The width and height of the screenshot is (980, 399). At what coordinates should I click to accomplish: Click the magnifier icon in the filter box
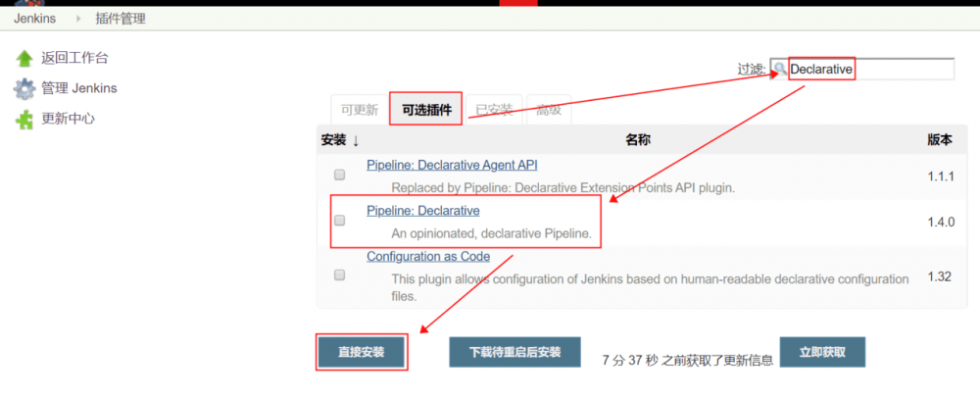[779, 69]
